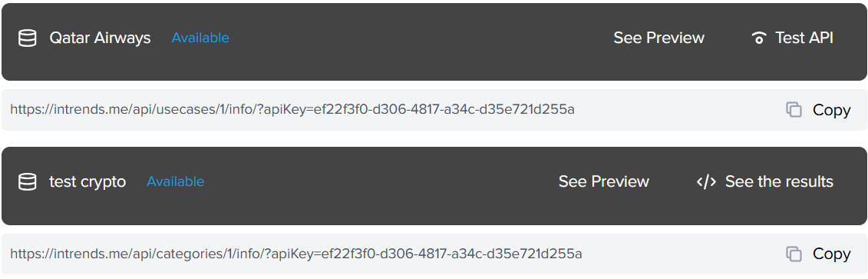868x279 pixels.
Task: Click the code brackets icon for results
Action: 706,182
